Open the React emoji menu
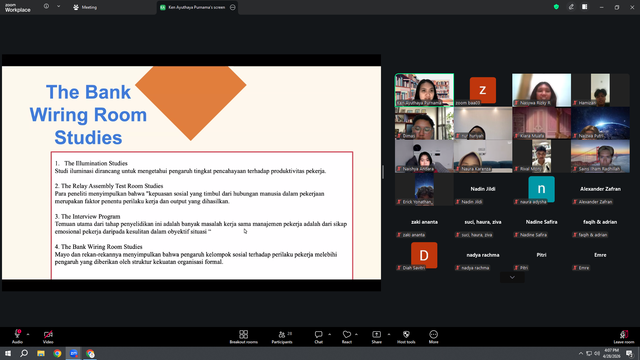This screenshot has height=360, width=640. click(x=347, y=337)
